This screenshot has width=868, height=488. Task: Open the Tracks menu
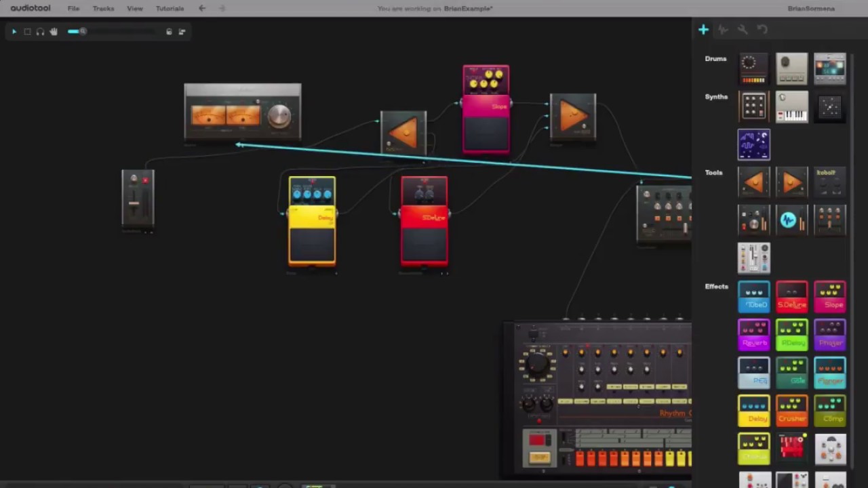103,8
